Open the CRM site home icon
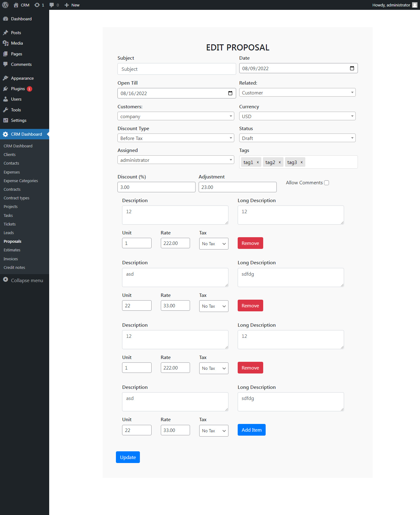Image resolution: width=420 pixels, height=515 pixels. [x=16, y=5]
